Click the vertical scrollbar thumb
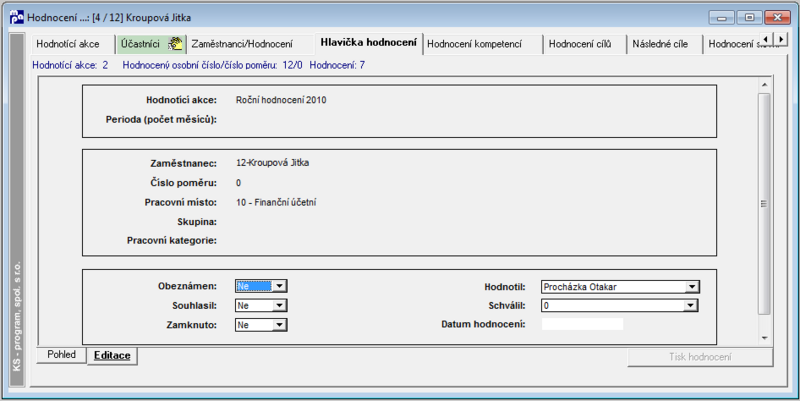Screen dimensions: 800x401 tap(764, 204)
